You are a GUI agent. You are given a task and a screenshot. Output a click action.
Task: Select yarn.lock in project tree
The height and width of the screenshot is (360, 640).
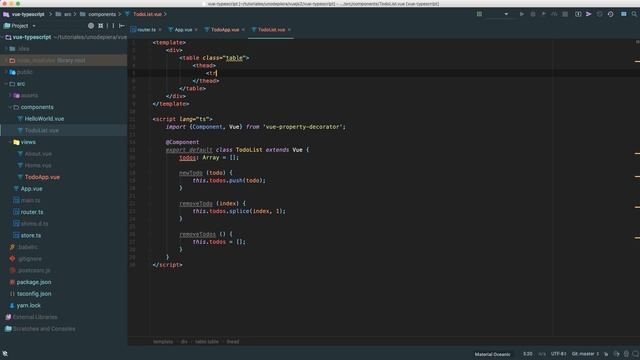(29, 305)
